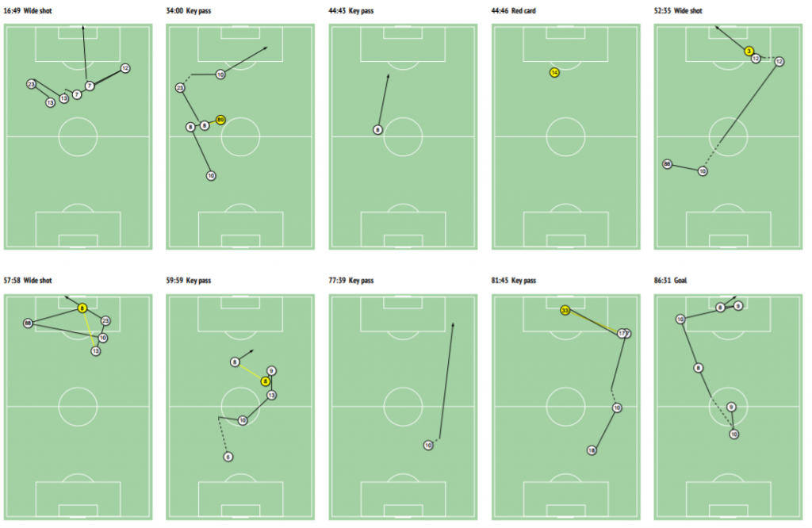Select player 10 marker in 77:39 diagram
The image size is (812, 528).
click(427, 446)
